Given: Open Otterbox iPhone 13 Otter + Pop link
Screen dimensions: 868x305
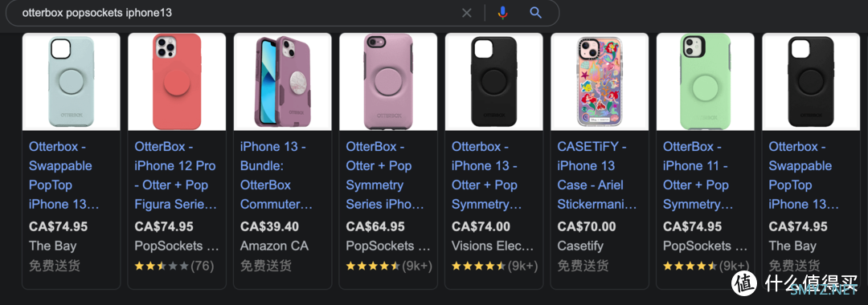Looking at the screenshot, I should [487, 175].
